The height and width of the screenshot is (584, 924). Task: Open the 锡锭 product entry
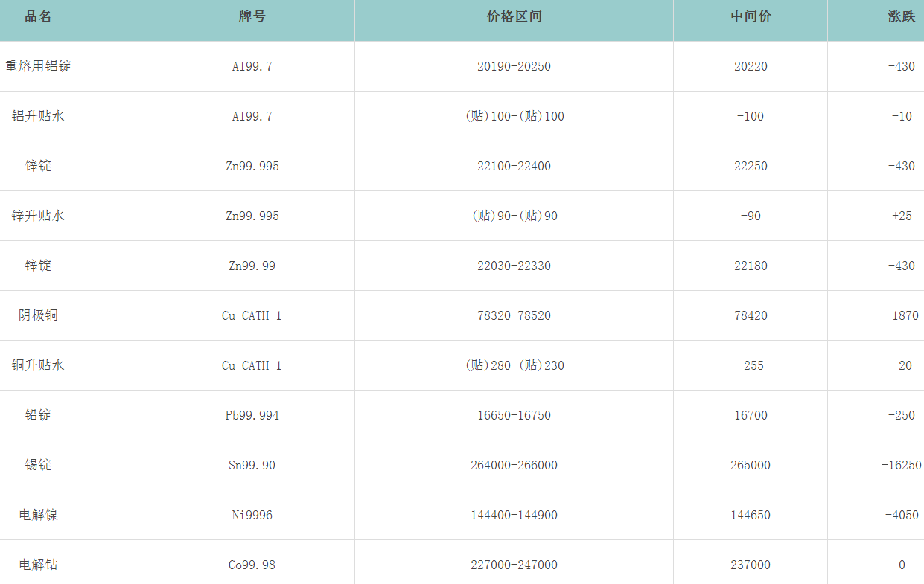[38, 465]
